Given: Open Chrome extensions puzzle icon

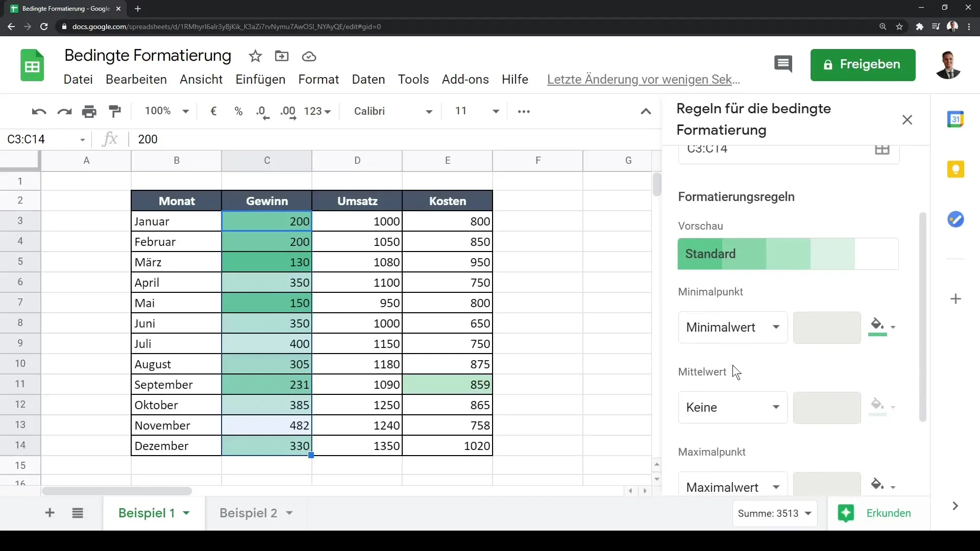Looking at the screenshot, I should click(919, 27).
